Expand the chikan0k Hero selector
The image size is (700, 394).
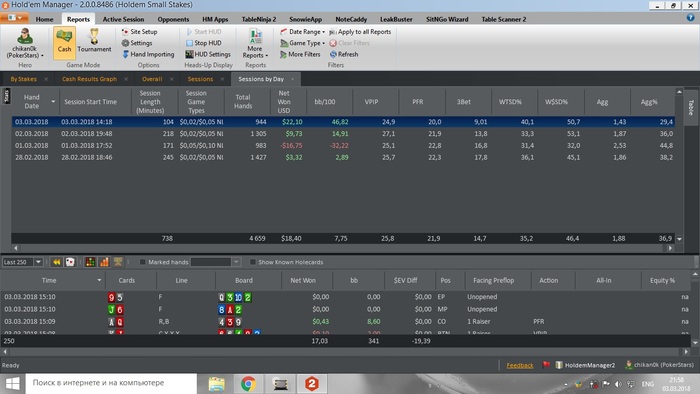pos(25,43)
